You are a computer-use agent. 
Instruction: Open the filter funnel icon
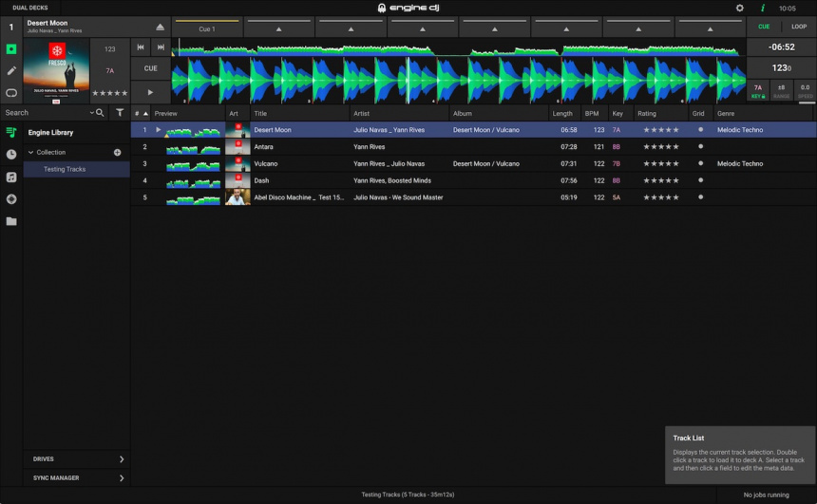pyautogui.click(x=120, y=112)
